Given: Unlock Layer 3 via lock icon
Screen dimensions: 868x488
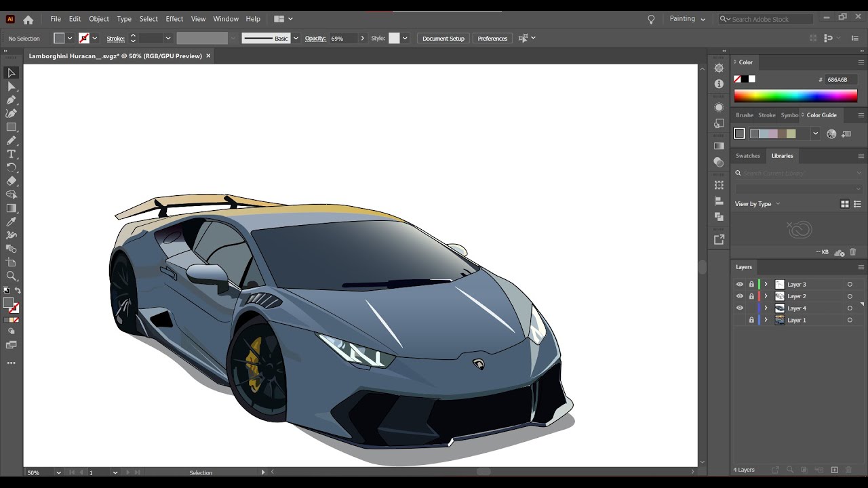Looking at the screenshot, I should [x=751, y=285].
